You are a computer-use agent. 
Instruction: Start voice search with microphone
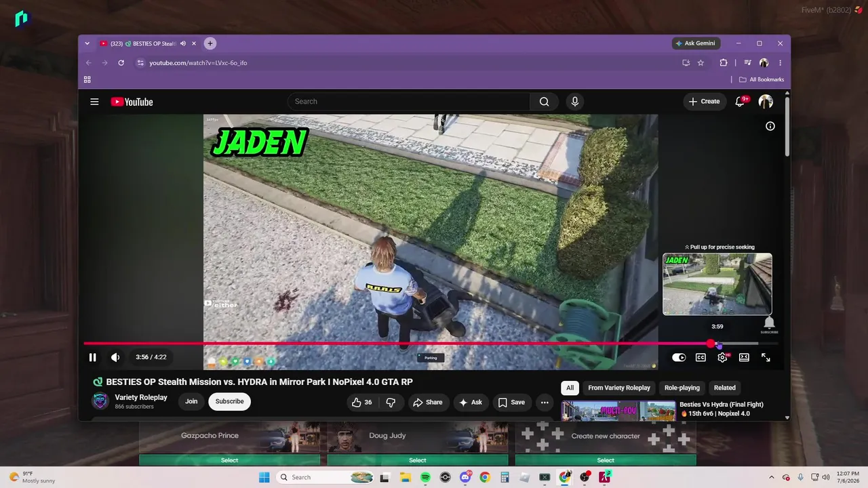coord(575,102)
